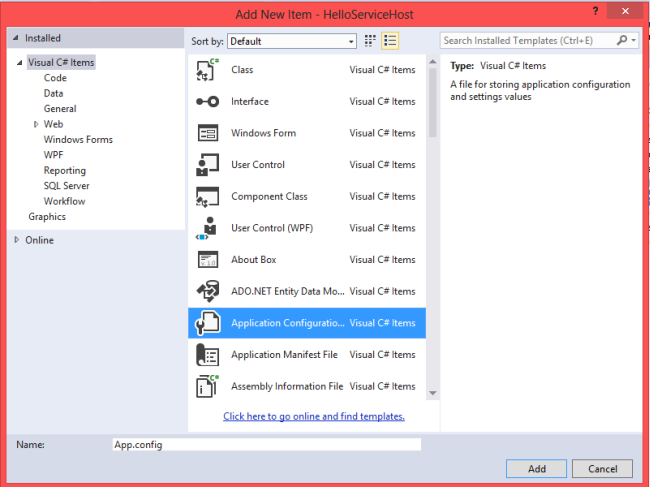Click the 'Component Class' template name

tap(269, 196)
